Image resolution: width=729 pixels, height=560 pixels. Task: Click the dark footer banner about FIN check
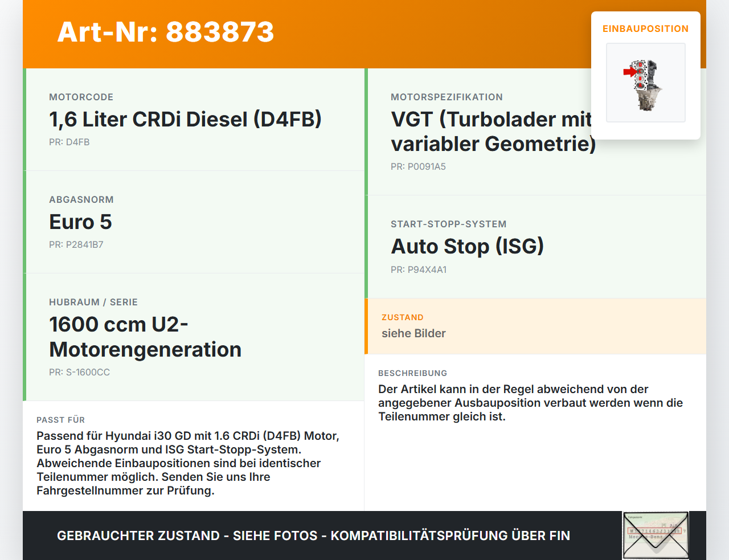(x=364, y=536)
